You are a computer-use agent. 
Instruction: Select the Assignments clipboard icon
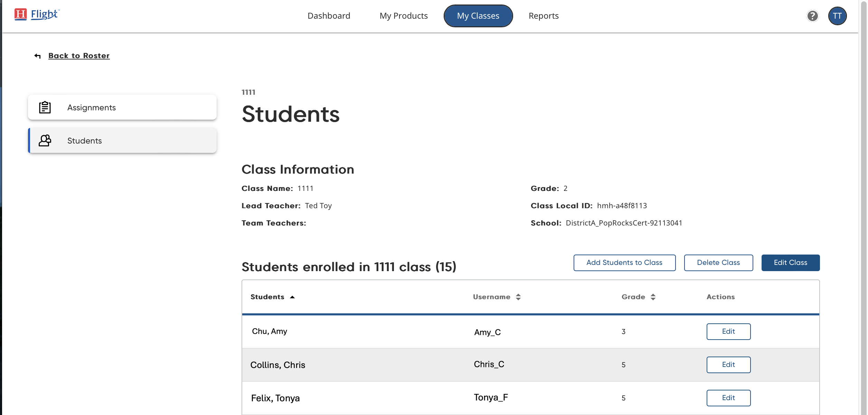point(44,107)
